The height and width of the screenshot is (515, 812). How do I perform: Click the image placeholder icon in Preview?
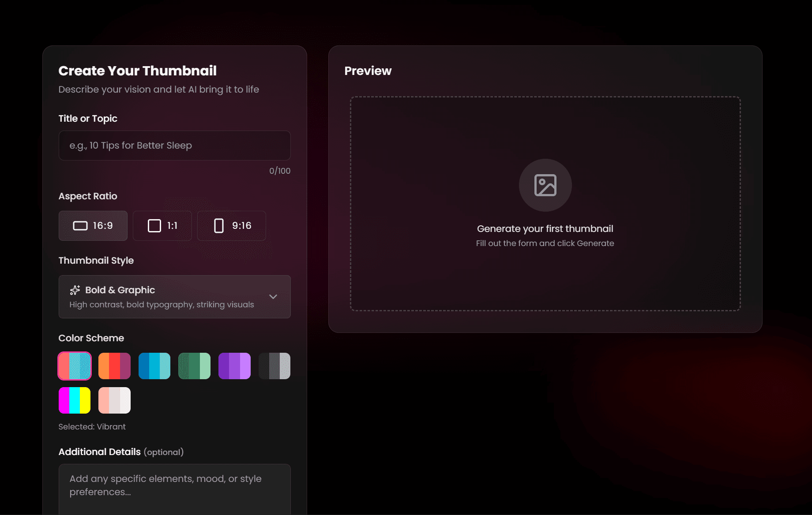click(x=545, y=185)
